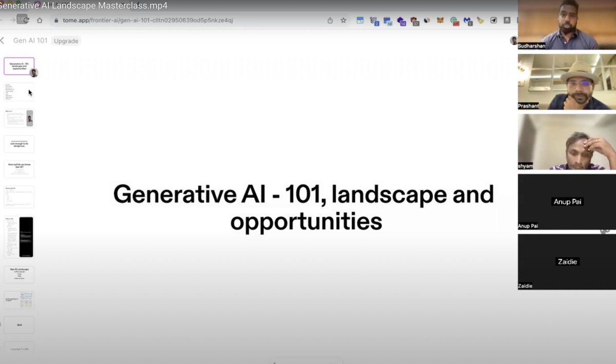This screenshot has width=616, height=364.
Task: Click the share page icon in address bar
Action: [x=330, y=21]
